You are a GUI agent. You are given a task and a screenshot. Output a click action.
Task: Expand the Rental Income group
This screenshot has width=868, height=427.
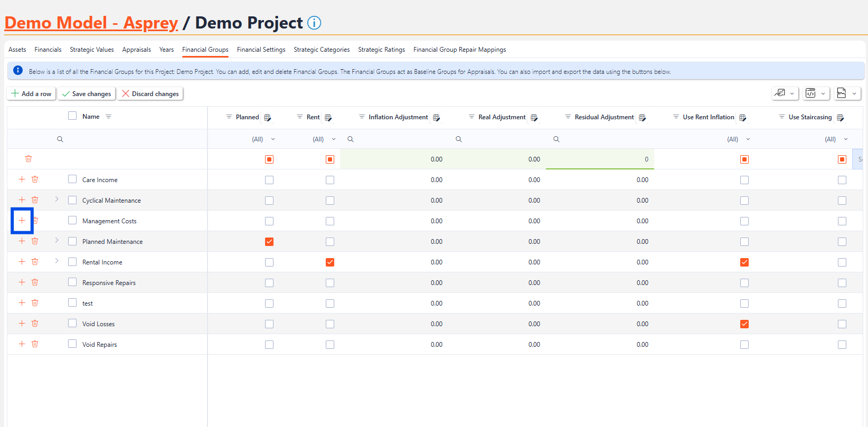click(x=57, y=261)
